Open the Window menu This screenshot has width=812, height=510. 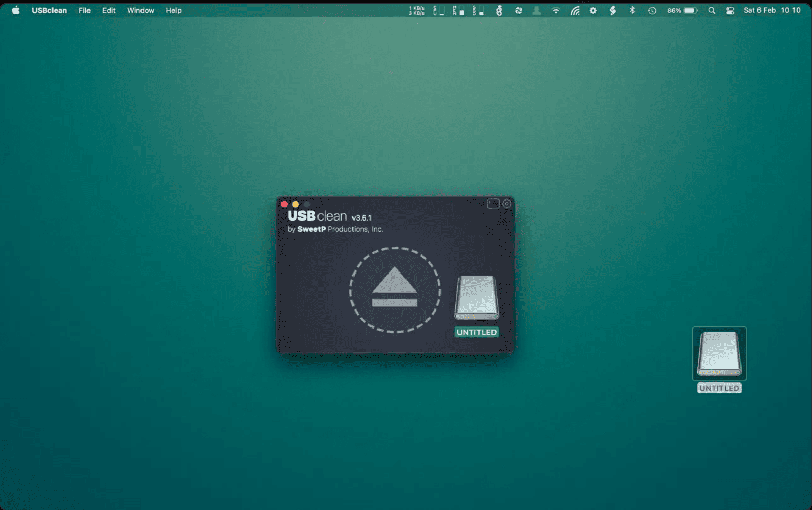coord(140,10)
